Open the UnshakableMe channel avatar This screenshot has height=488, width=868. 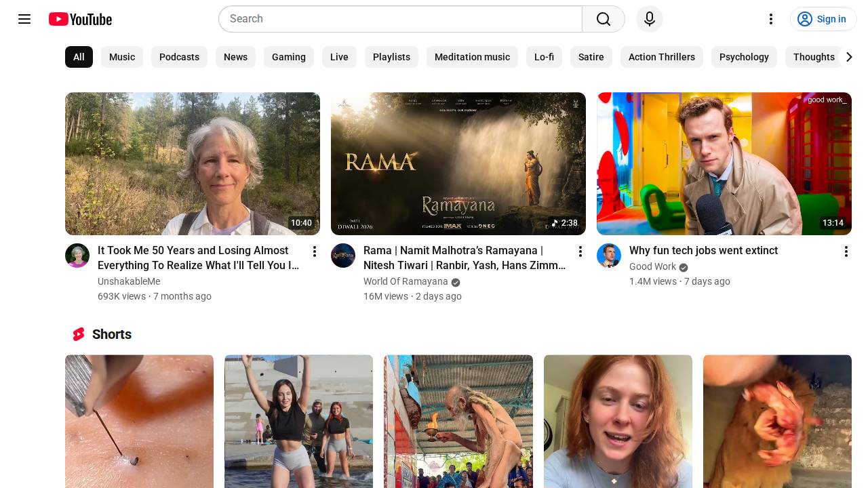pyautogui.click(x=77, y=256)
